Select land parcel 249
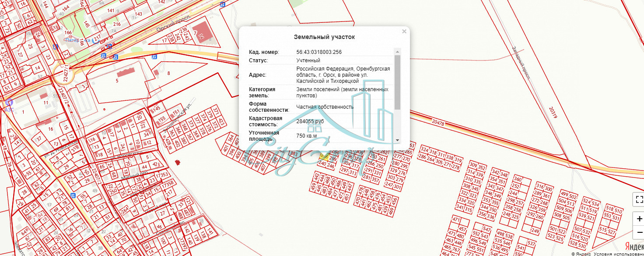This screenshot has width=644, height=256. 535,231
